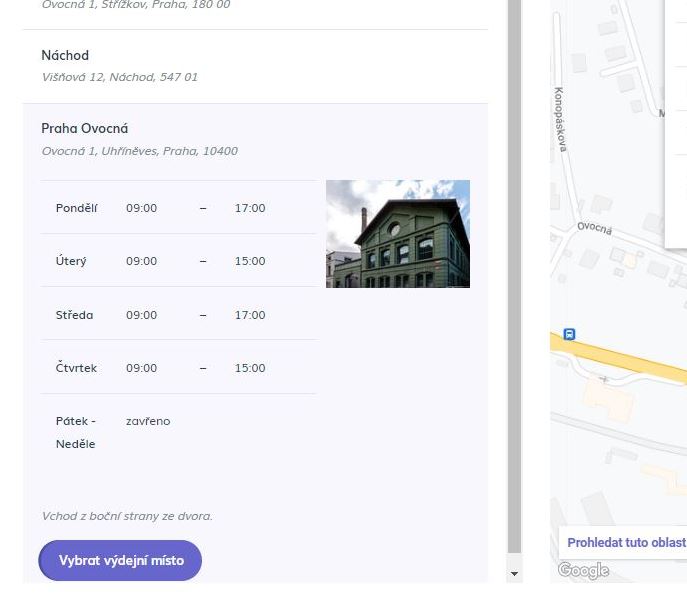Open the building photo thumbnail
Viewport: 687px width, 614px height.
pos(398,234)
